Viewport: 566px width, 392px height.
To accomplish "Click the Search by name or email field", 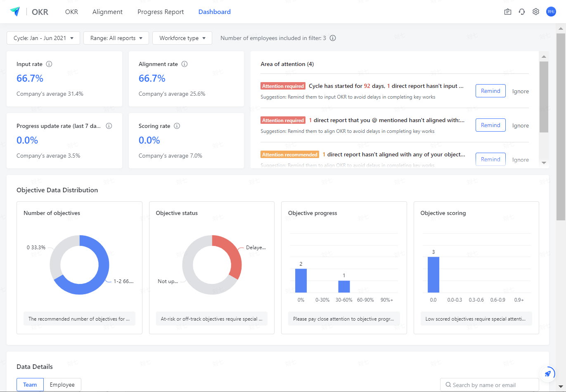I will coord(489,385).
